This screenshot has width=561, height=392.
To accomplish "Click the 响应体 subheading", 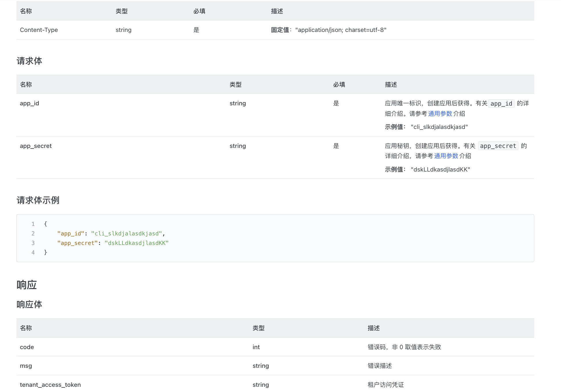I will point(29,305).
